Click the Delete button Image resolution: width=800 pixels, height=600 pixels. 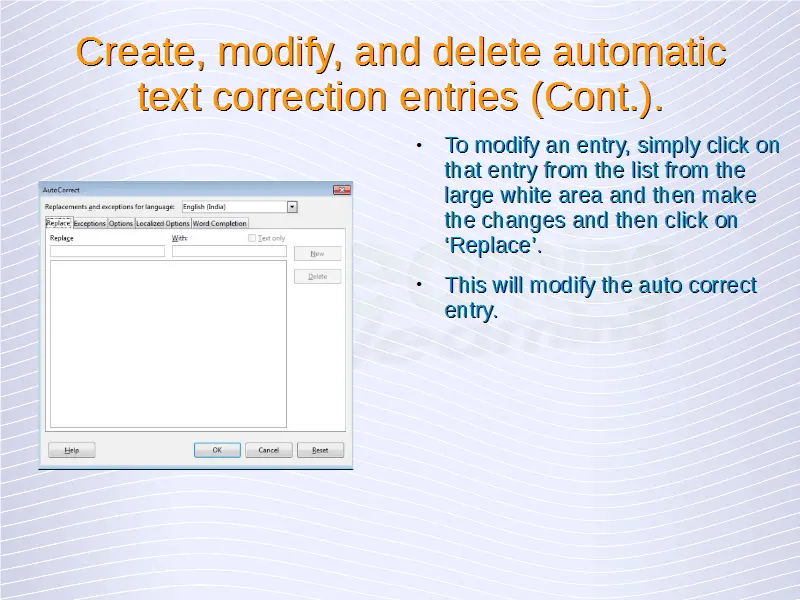[317, 276]
